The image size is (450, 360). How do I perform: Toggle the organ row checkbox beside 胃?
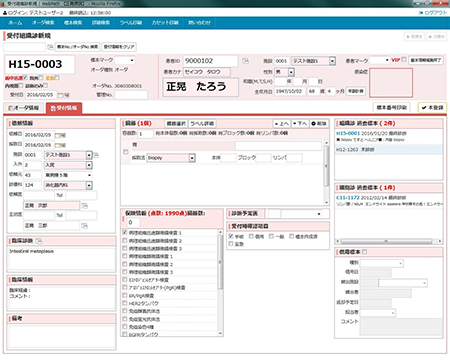(x=126, y=152)
